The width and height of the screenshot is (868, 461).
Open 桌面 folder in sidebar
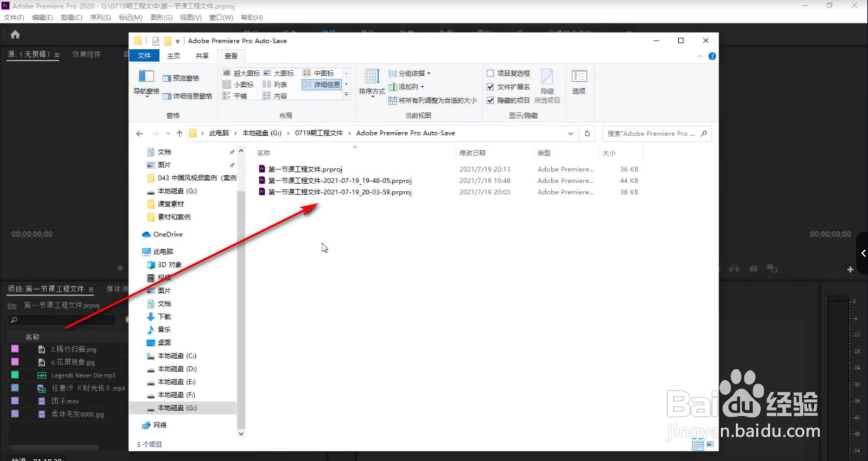(x=159, y=343)
